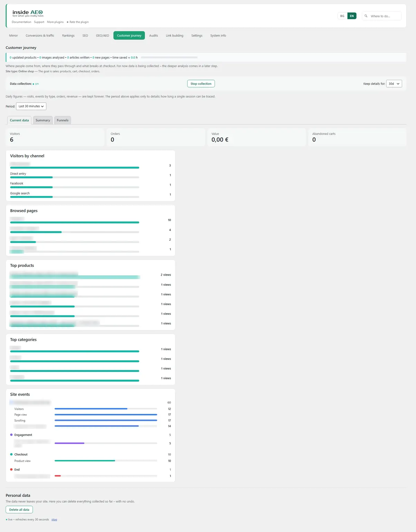Switch to the Summary sub-tab

43,120
